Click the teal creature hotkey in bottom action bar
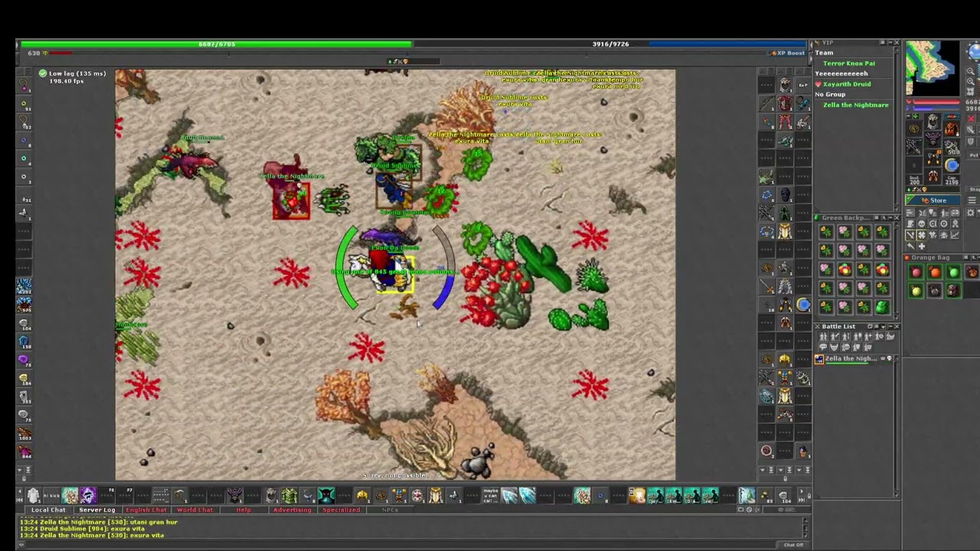The image size is (980, 551). coord(326,496)
